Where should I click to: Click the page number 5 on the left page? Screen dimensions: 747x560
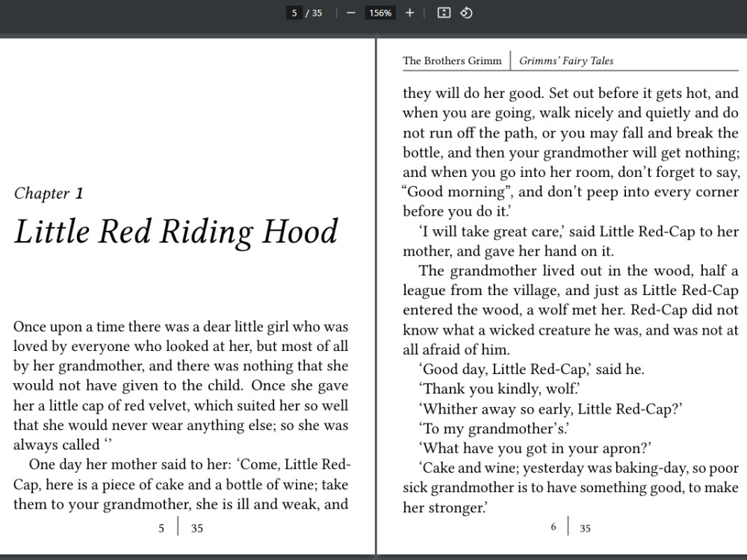161,528
